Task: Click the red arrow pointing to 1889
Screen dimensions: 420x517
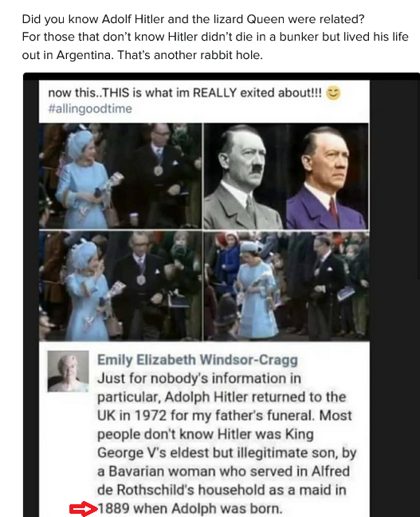Action: coord(84,509)
